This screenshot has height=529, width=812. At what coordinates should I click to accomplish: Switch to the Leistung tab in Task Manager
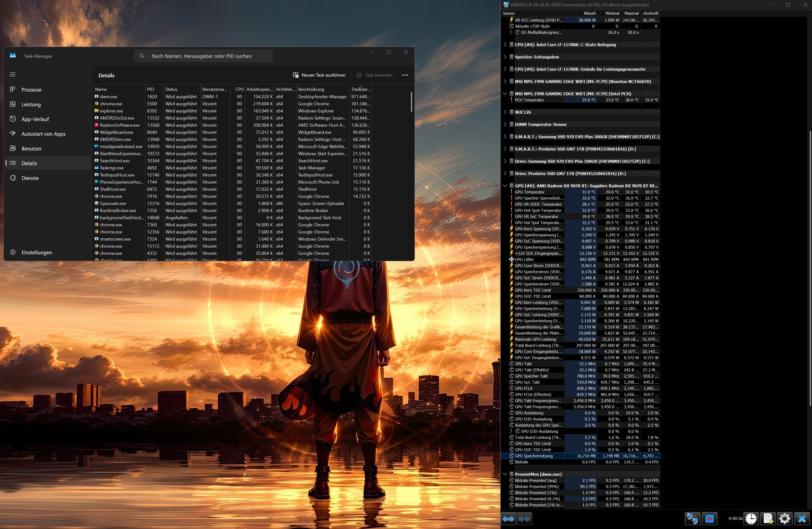click(31, 104)
